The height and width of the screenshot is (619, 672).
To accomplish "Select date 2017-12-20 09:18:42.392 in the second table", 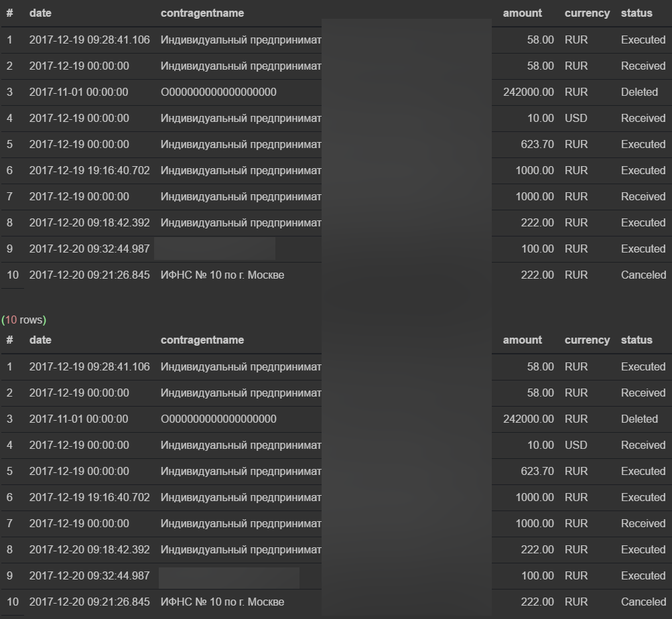I will tap(90, 550).
